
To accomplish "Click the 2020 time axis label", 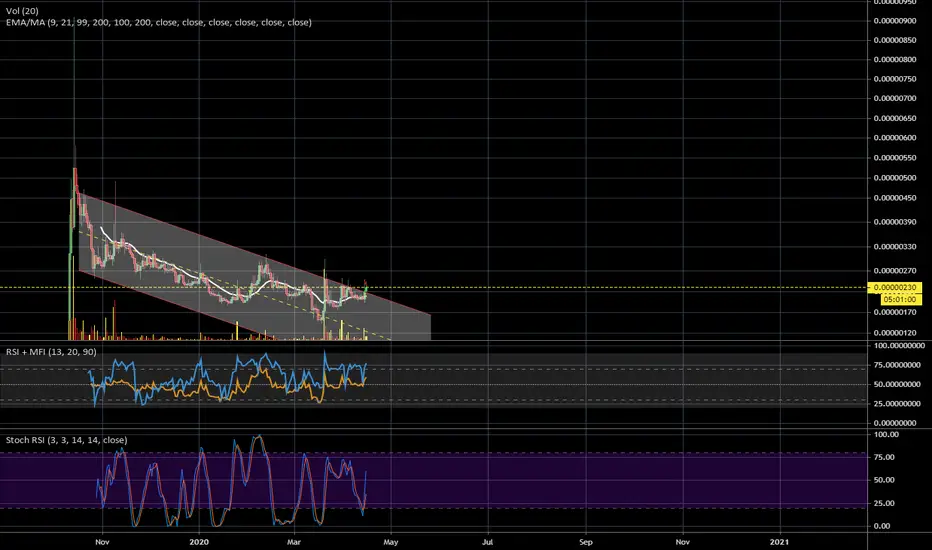I will click(x=199, y=542).
